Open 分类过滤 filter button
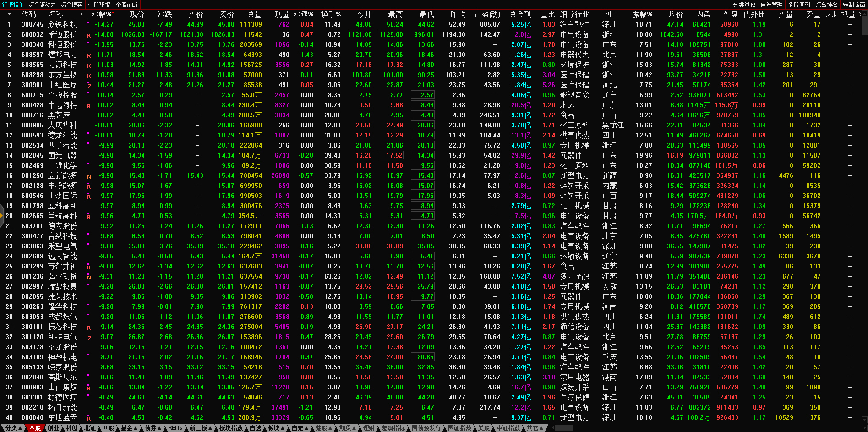Image resolution: width=868 pixels, height=432 pixels. click(744, 5)
